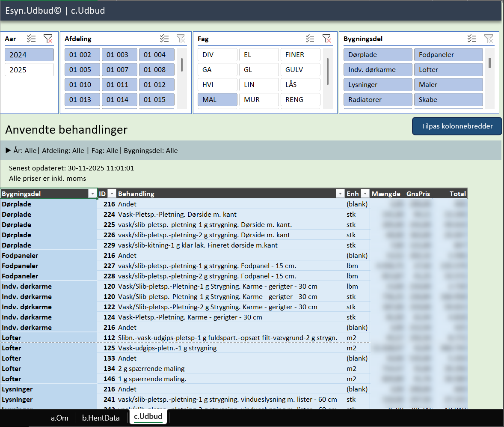Toggle multi-select in Afdeling slicer

coord(164,39)
